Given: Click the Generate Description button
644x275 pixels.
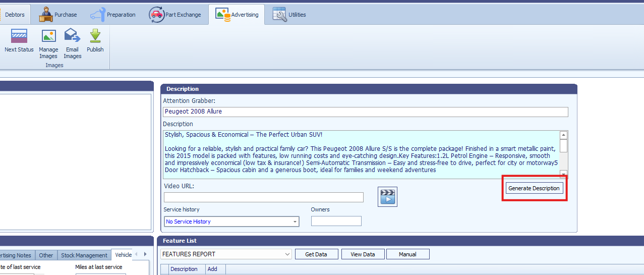Looking at the screenshot, I should click(x=534, y=188).
